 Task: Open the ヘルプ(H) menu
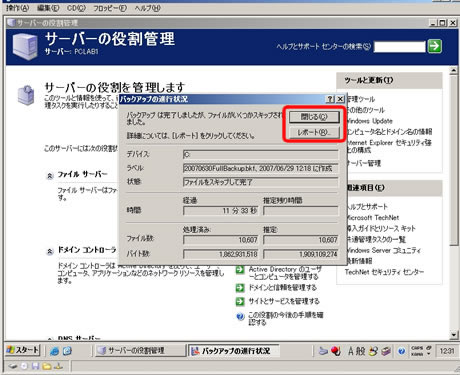tap(148, 8)
